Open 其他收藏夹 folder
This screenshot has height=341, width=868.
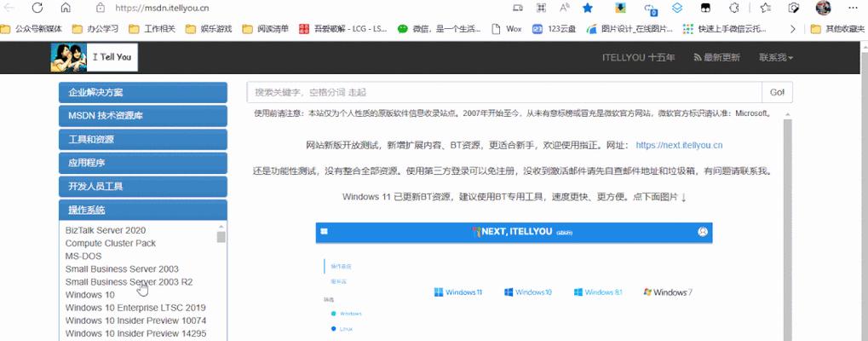pyautogui.click(x=837, y=29)
